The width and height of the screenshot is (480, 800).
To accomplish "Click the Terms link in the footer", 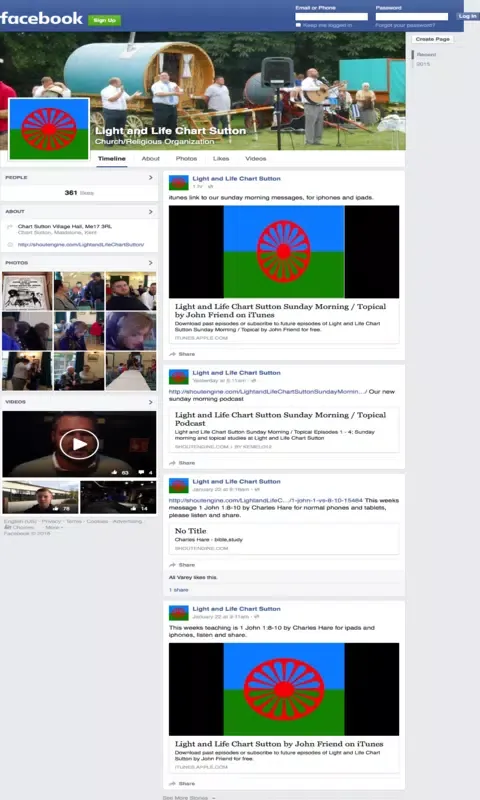I will coord(74,521).
